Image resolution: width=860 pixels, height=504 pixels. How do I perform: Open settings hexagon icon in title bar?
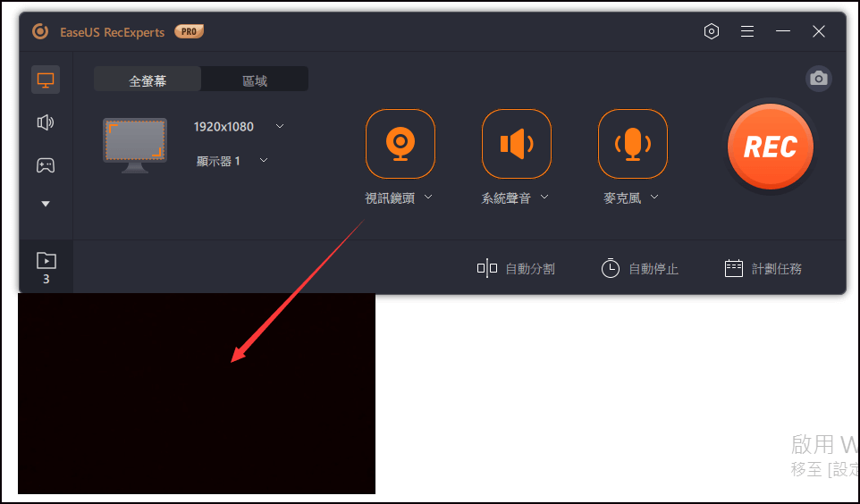[x=712, y=31]
